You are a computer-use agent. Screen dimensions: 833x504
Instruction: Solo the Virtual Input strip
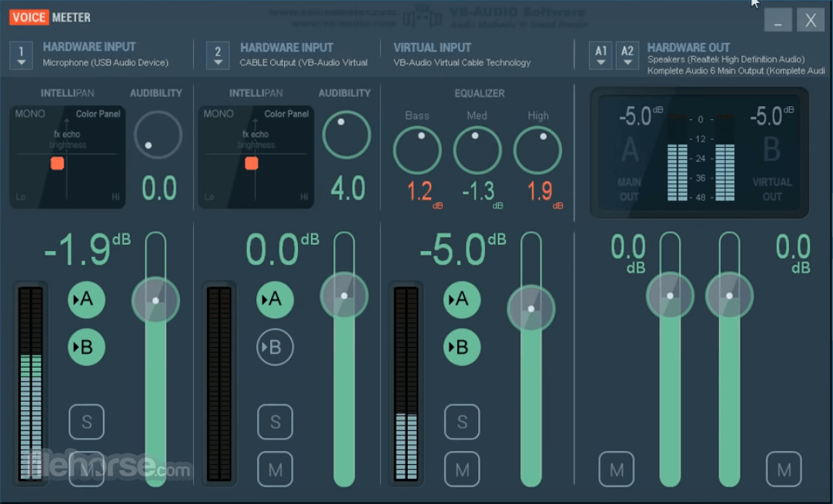coord(462,422)
